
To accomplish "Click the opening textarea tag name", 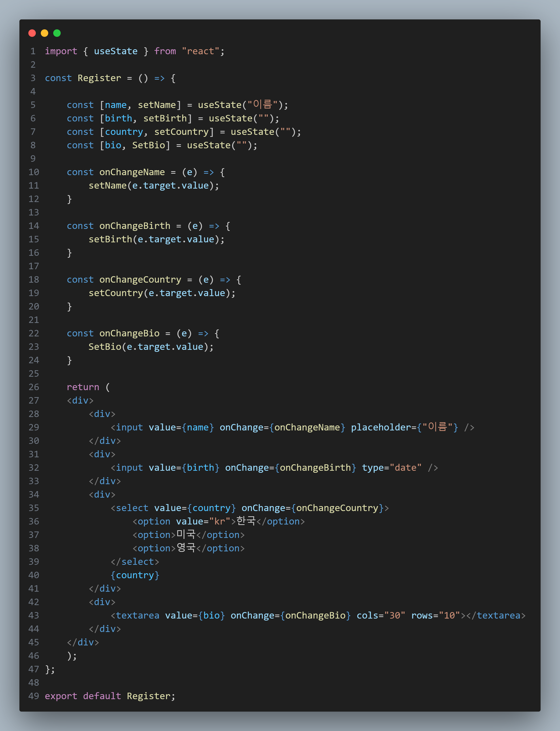I will coord(137,616).
